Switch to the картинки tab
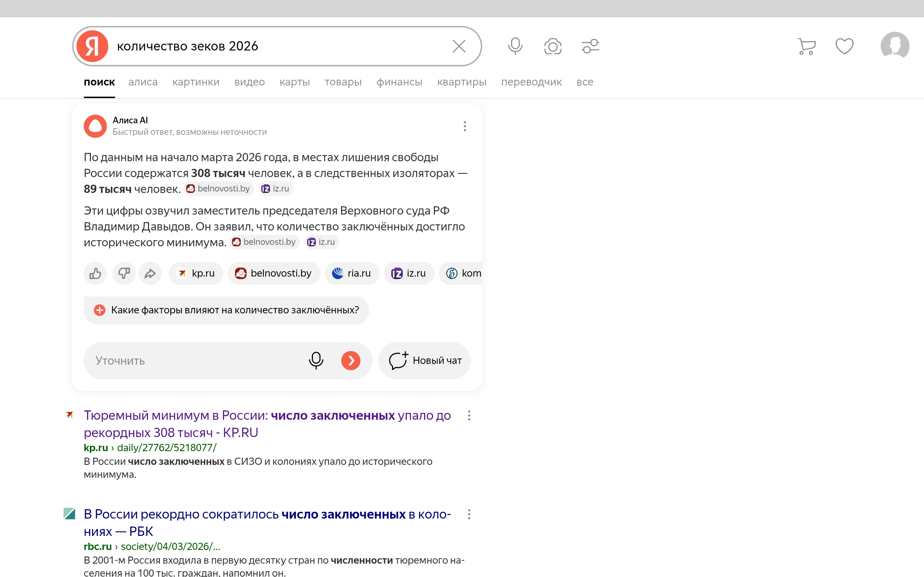This screenshot has height=577, width=924. click(x=196, y=82)
